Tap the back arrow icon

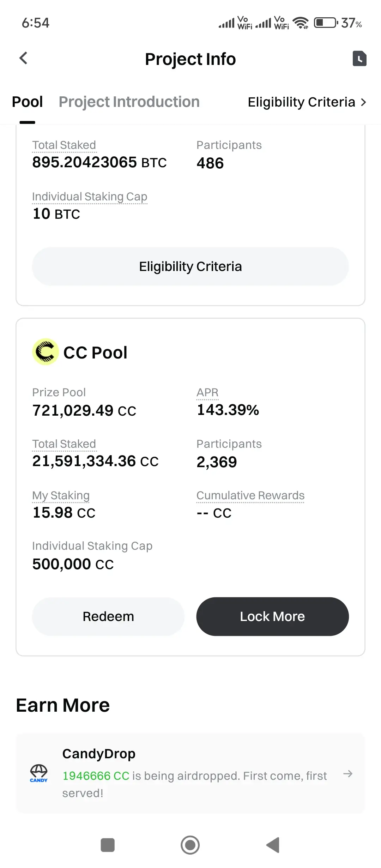[24, 58]
